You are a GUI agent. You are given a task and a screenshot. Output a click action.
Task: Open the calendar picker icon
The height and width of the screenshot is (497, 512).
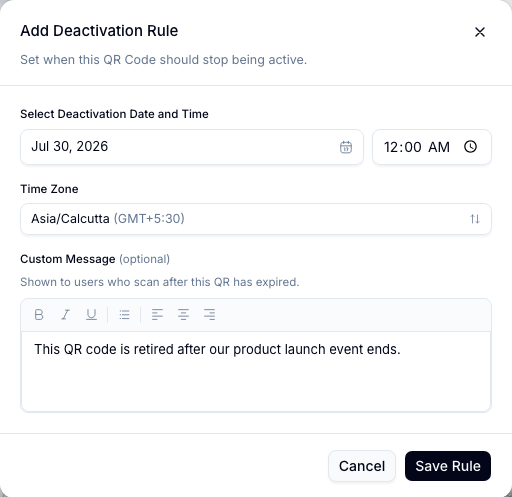click(346, 147)
